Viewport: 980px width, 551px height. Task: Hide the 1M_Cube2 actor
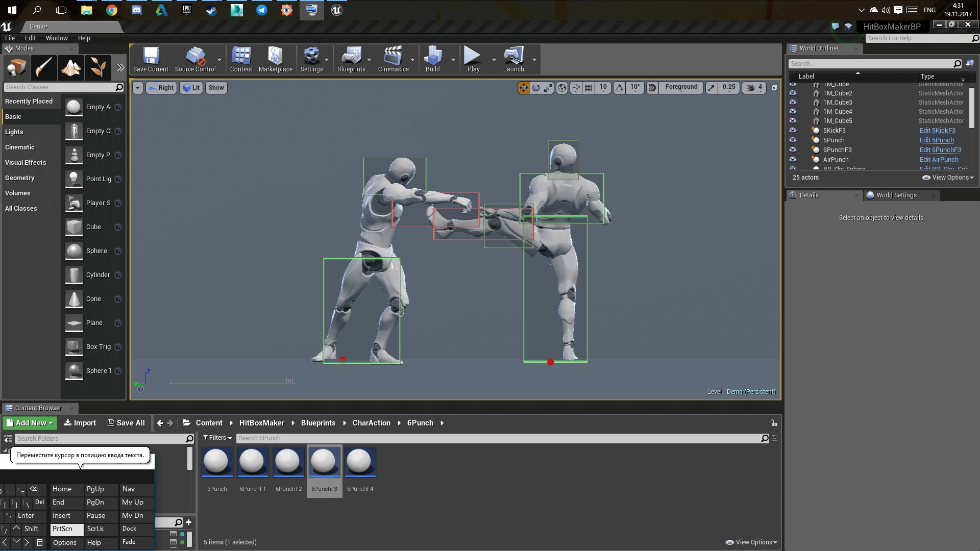point(793,93)
